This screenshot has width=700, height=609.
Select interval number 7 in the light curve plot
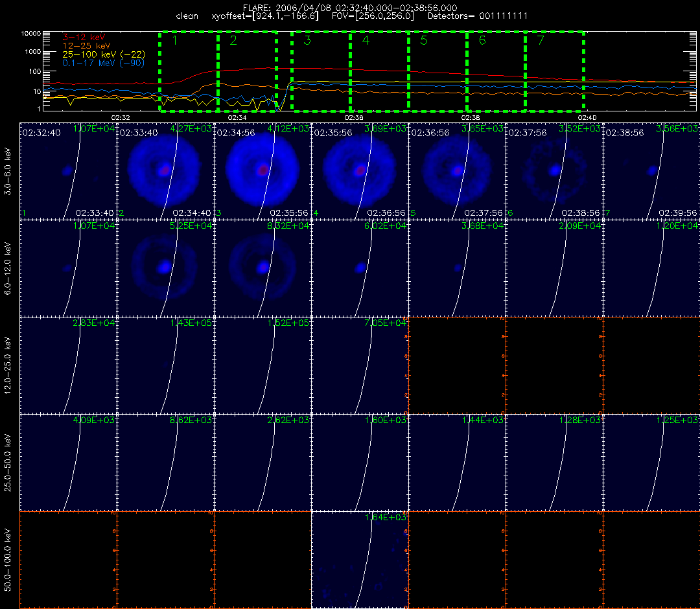541,41
